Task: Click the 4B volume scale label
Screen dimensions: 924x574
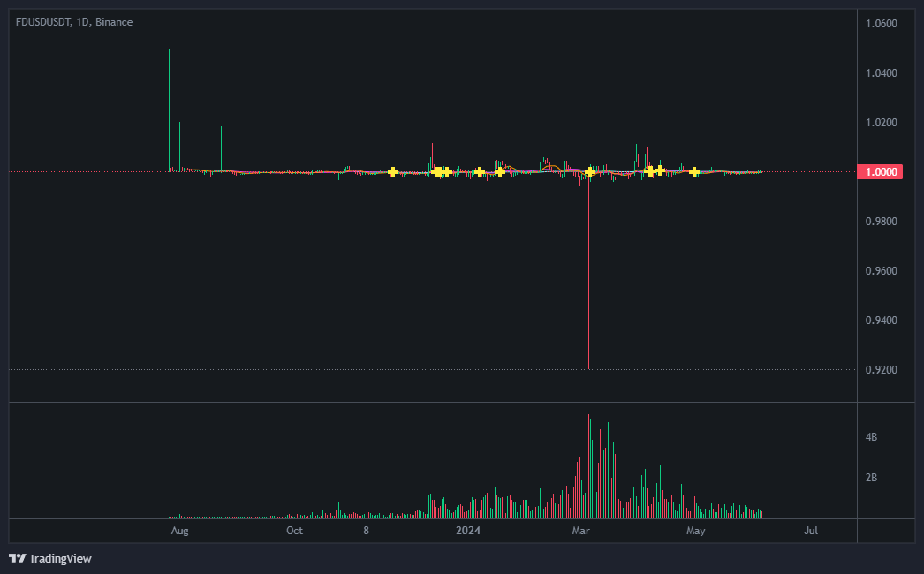Action: 871,437
